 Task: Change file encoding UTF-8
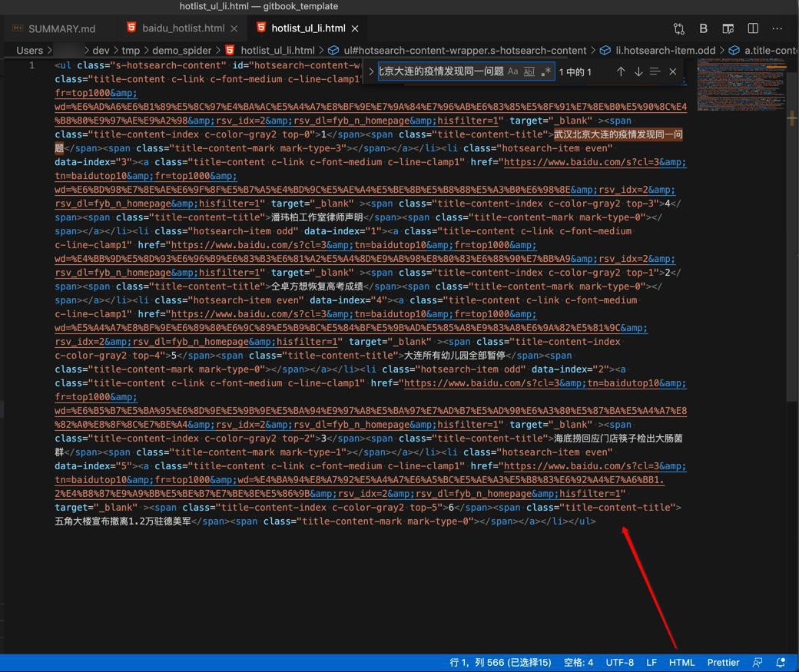(620, 662)
